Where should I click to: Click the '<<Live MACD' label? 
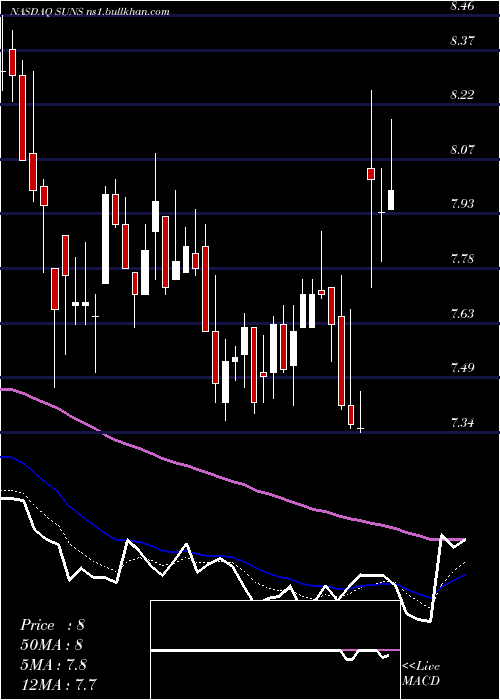click(421, 674)
